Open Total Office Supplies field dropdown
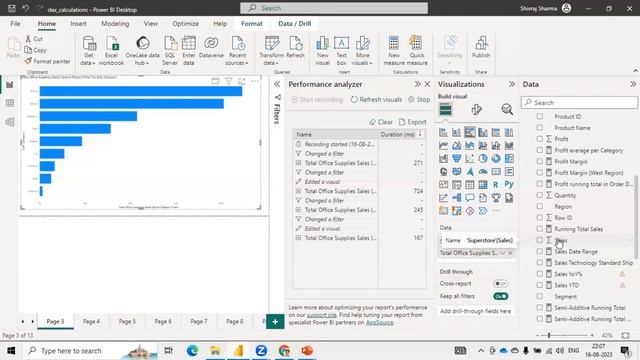 click(503, 253)
